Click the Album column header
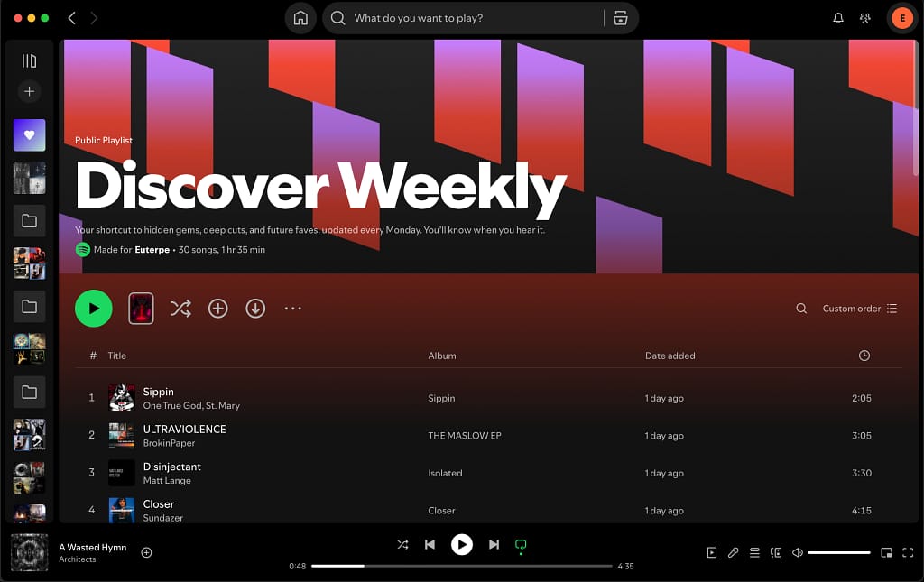 tap(442, 356)
